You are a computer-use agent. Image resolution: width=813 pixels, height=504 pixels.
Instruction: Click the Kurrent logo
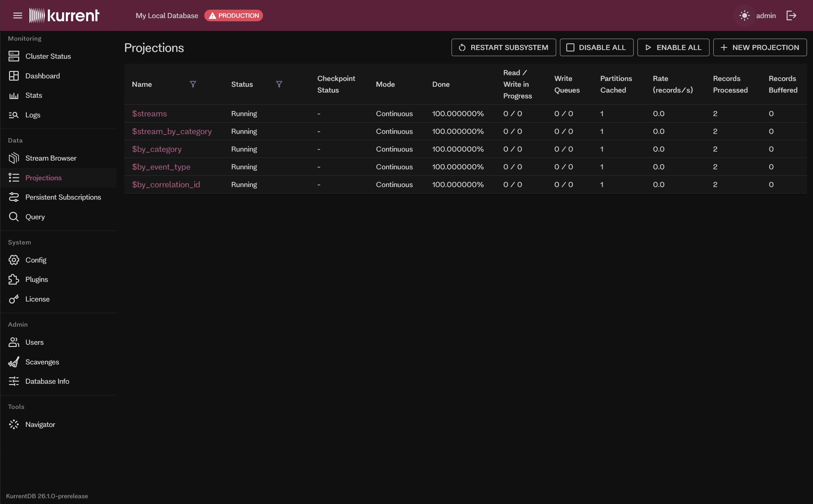coord(64,15)
